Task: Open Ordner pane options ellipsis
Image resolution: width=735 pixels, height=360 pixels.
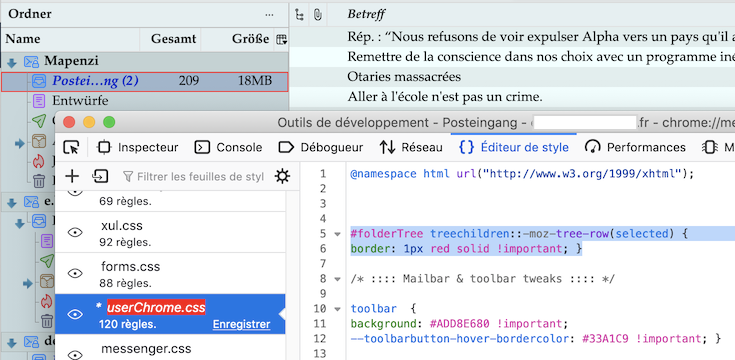Action: click(x=269, y=15)
